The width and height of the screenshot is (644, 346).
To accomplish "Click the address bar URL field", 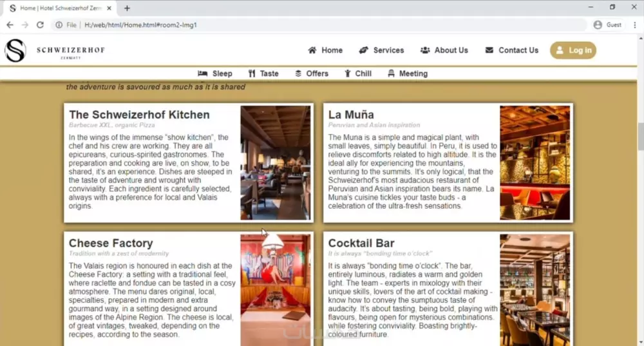I will coord(320,25).
